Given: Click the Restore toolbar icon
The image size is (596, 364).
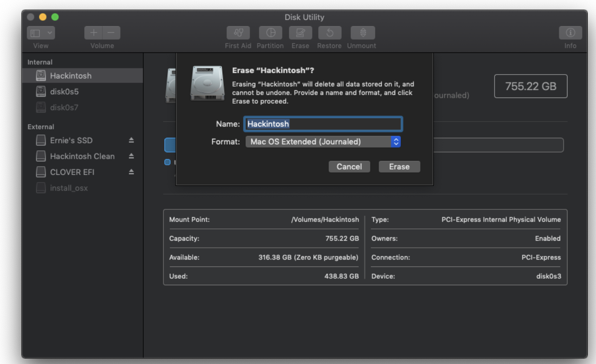Looking at the screenshot, I should tap(330, 33).
